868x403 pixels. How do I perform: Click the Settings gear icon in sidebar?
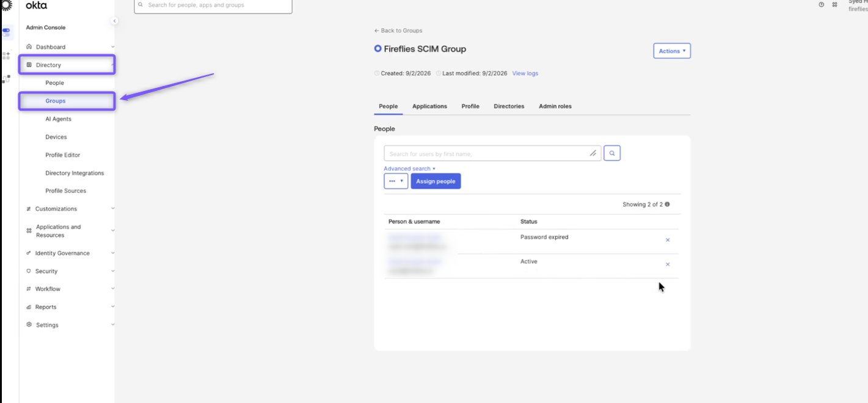29,325
